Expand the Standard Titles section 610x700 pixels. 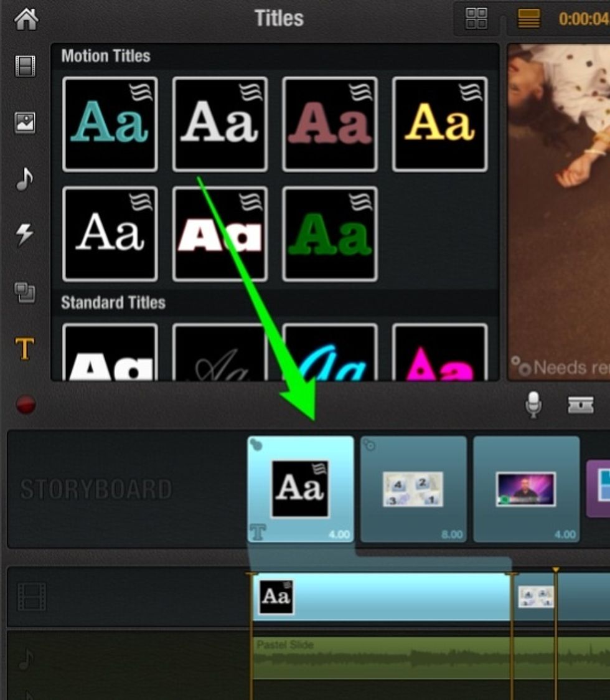tap(113, 303)
